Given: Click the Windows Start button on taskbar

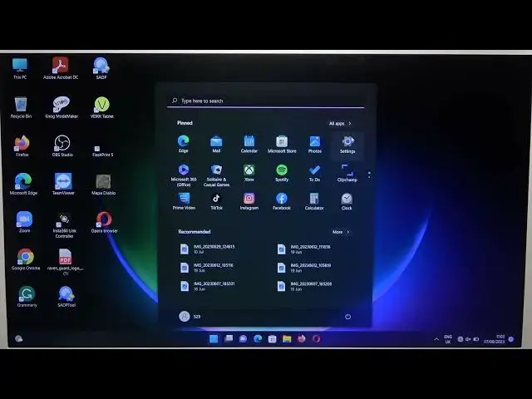Looking at the screenshot, I should pyautogui.click(x=214, y=338).
